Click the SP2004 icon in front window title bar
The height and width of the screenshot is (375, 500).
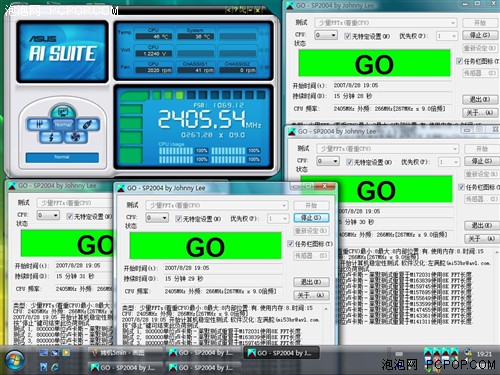click(x=121, y=189)
